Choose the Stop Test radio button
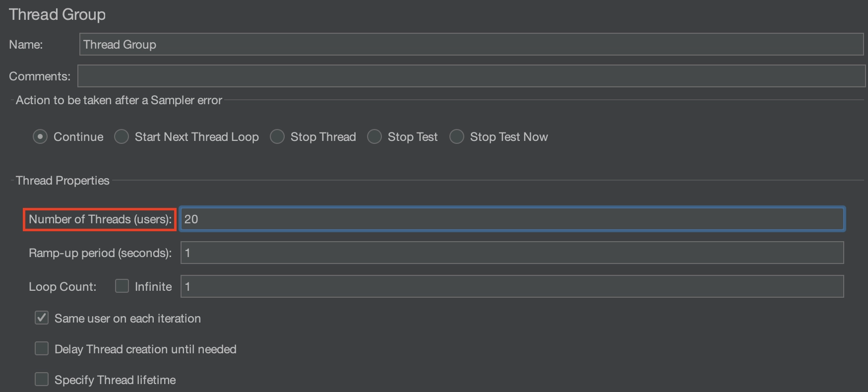868x392 pixels. (374, 136)
